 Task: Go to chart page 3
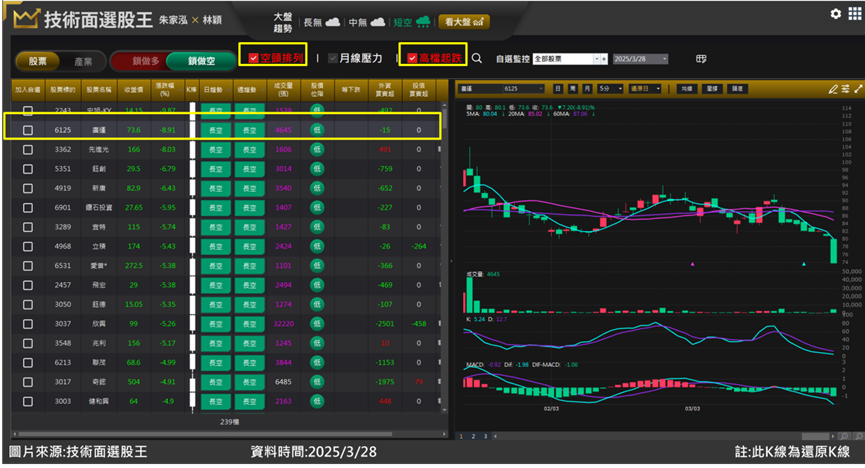(485, 436)
